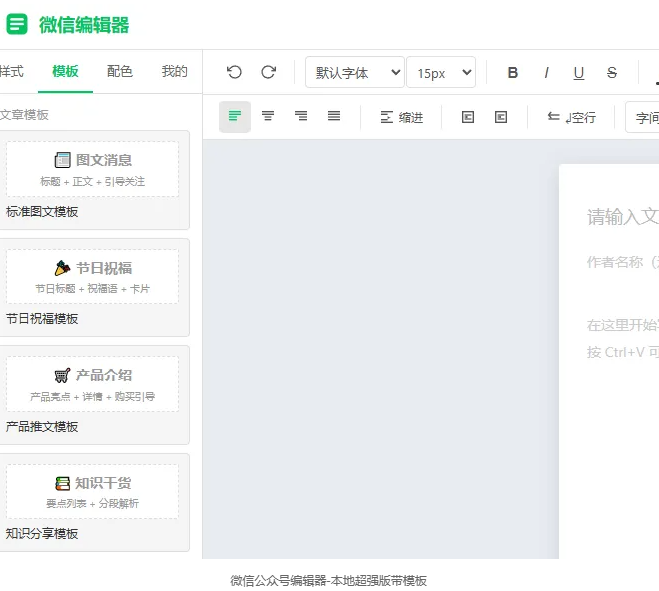Click the 知识分享模板 label

pyautogui.click(x=42, y=534)
